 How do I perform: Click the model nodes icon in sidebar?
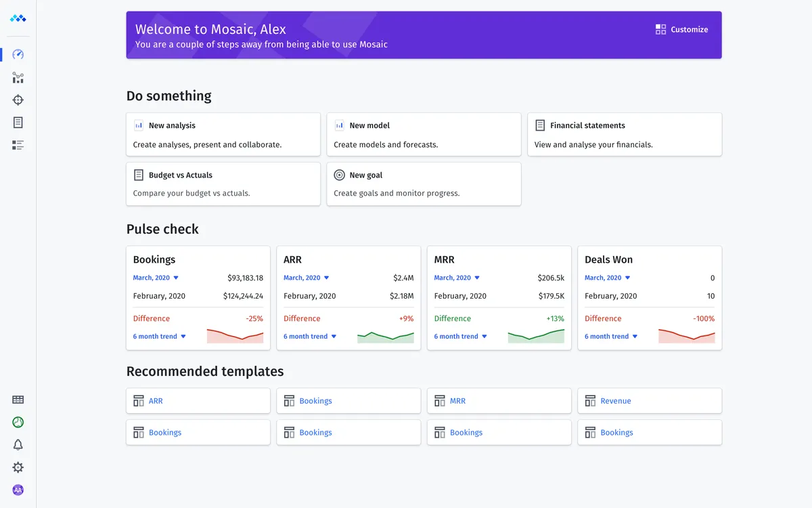coord(18,78)
